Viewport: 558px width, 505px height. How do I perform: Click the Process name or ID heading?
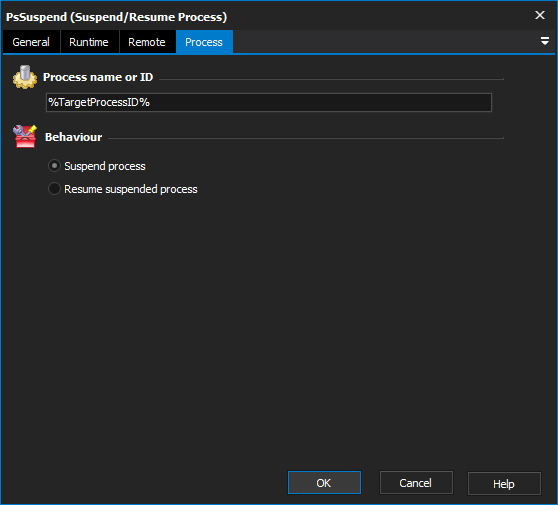point(98,77)
